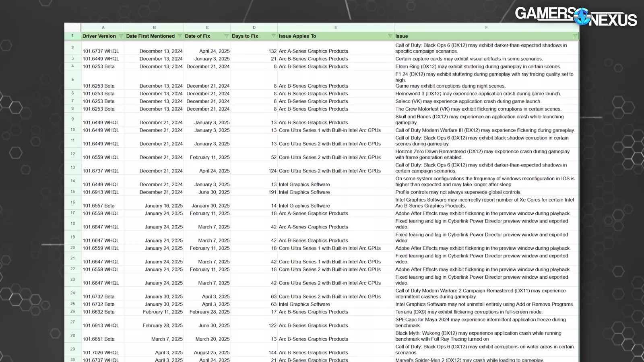Select the column E header
The width and height of the screenshot is (644, 362).
coord(335,28)
